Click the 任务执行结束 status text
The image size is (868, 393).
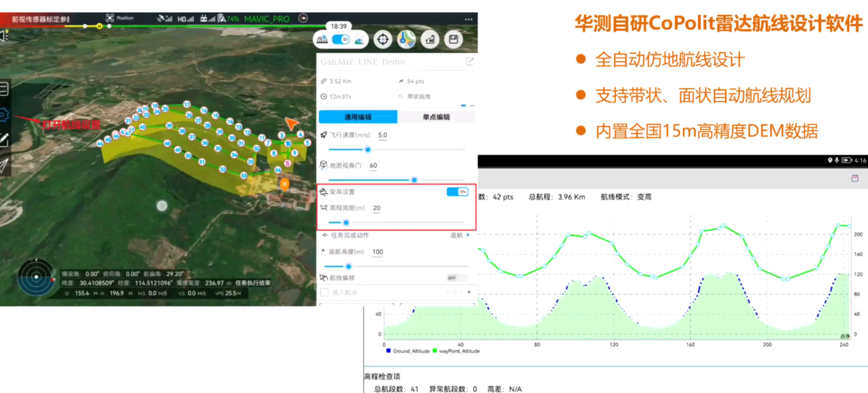[x=253, y=283]
